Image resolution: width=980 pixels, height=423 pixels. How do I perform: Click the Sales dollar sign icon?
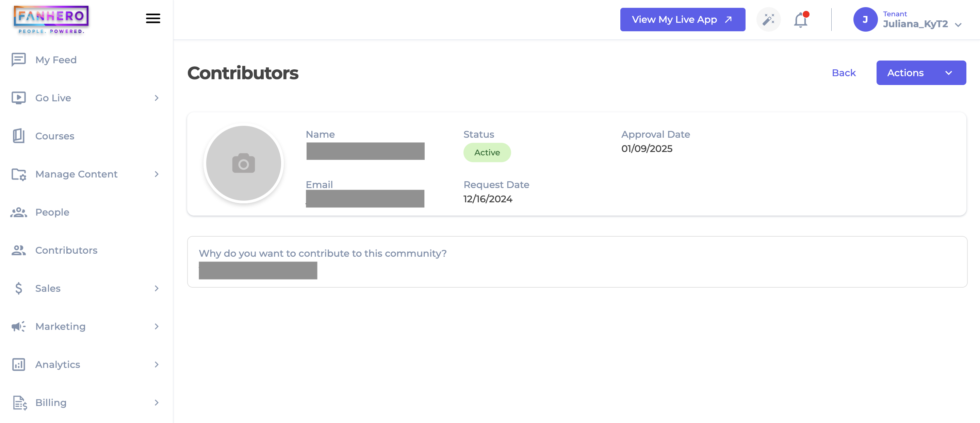click(x=18, y=288)
